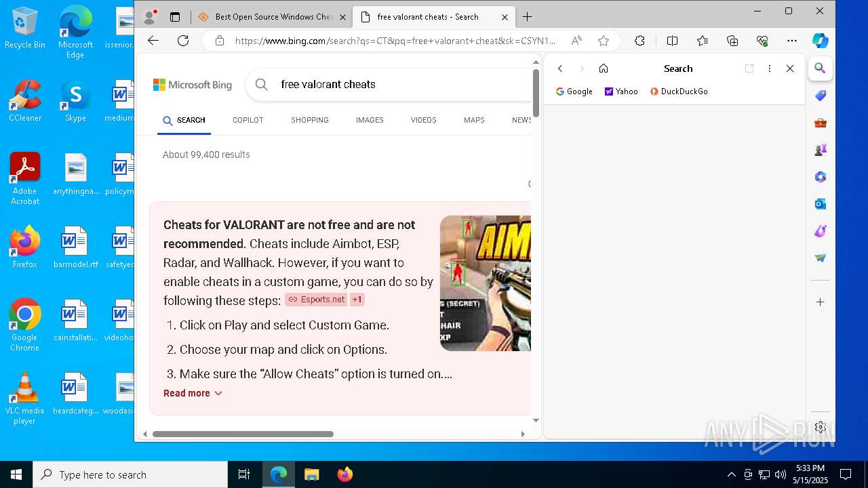Toggle split screen icon
The width and height of the screenshot is (868, 488).
(x=672, y=41)
